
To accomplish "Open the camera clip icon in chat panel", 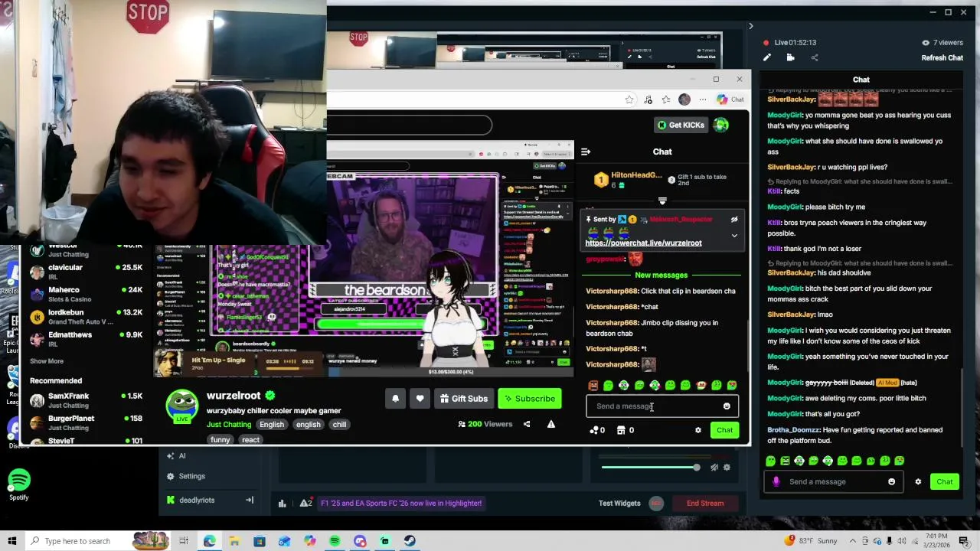I will click(x=790, y=58).
